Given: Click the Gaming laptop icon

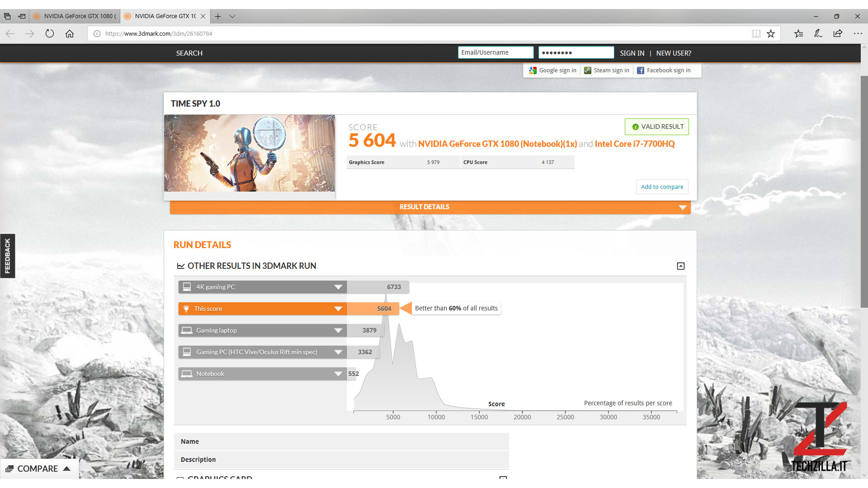Looking at the screenshot, I should pos(187,330).
